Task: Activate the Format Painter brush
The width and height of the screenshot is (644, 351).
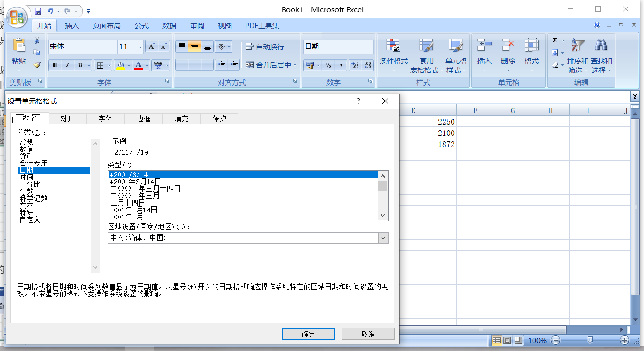Action: click(x=37, y=65)
